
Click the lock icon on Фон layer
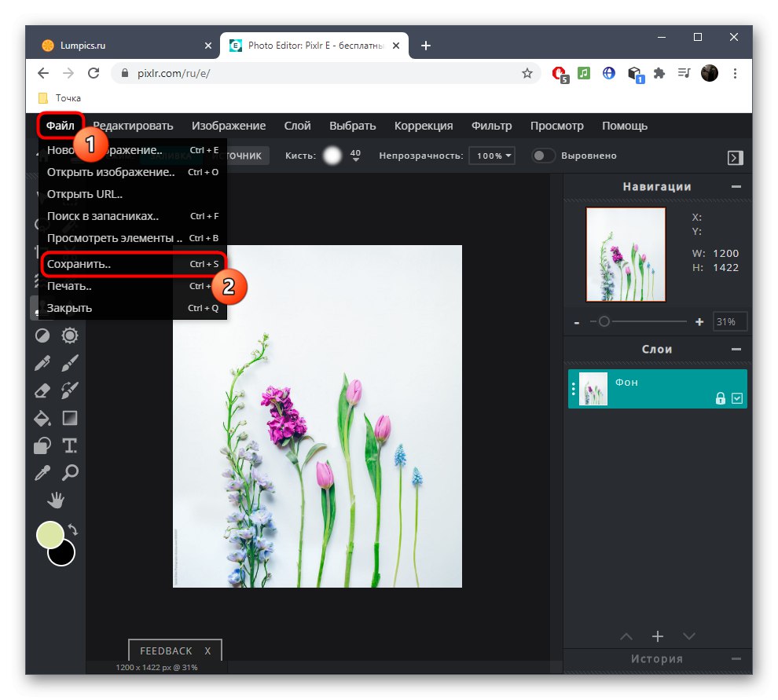pyautogui.click(x=721, y=398)
